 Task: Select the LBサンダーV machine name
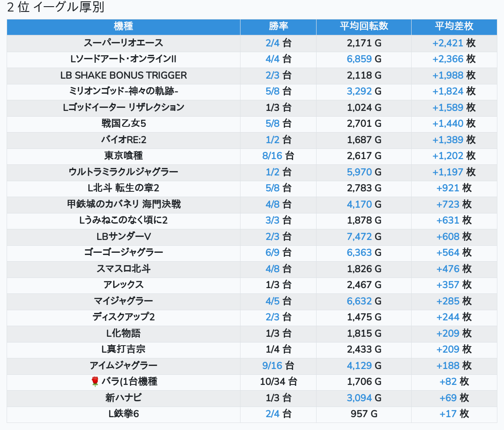tap(123, 236)
